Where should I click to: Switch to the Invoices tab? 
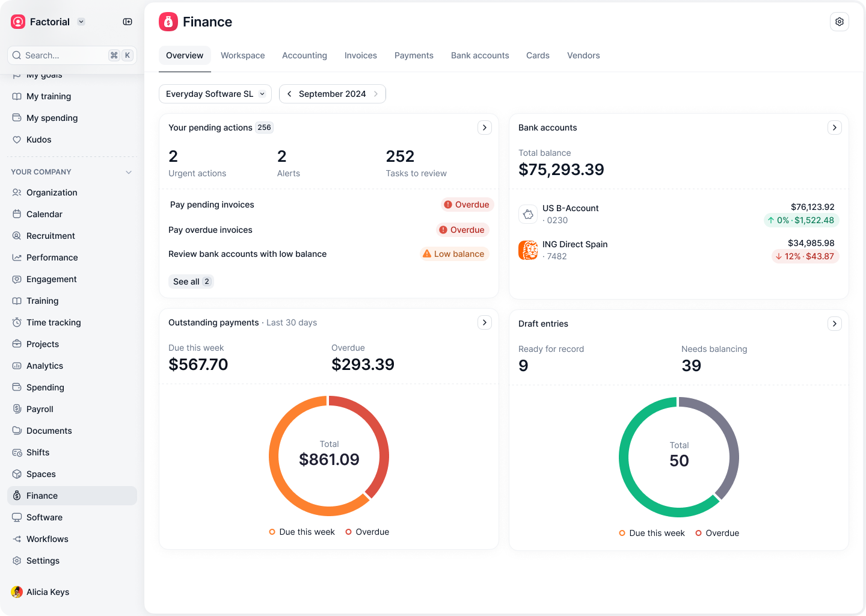[360, 55]
